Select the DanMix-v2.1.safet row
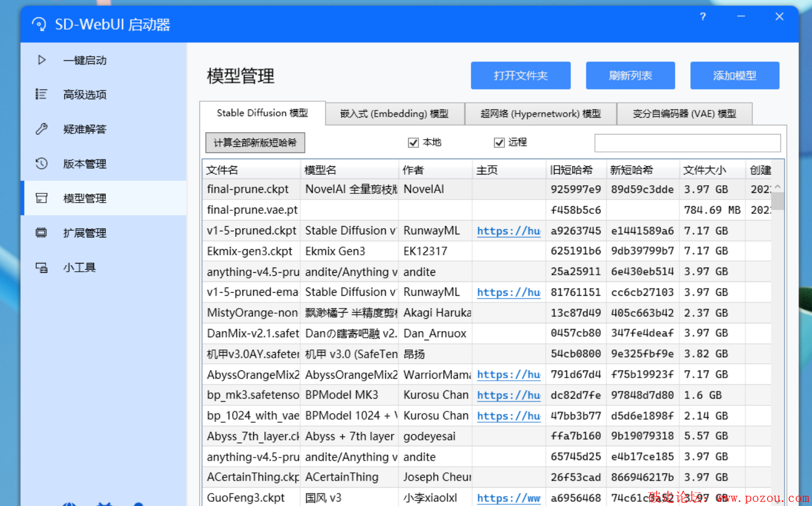The image size is (812, 506). pos(487,333)
